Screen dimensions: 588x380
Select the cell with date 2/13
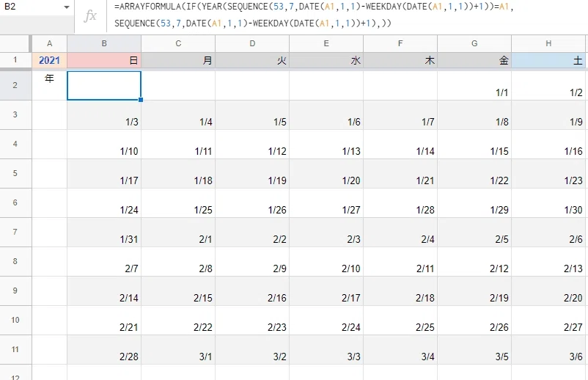pyautogui.click(x=548, y=261)
